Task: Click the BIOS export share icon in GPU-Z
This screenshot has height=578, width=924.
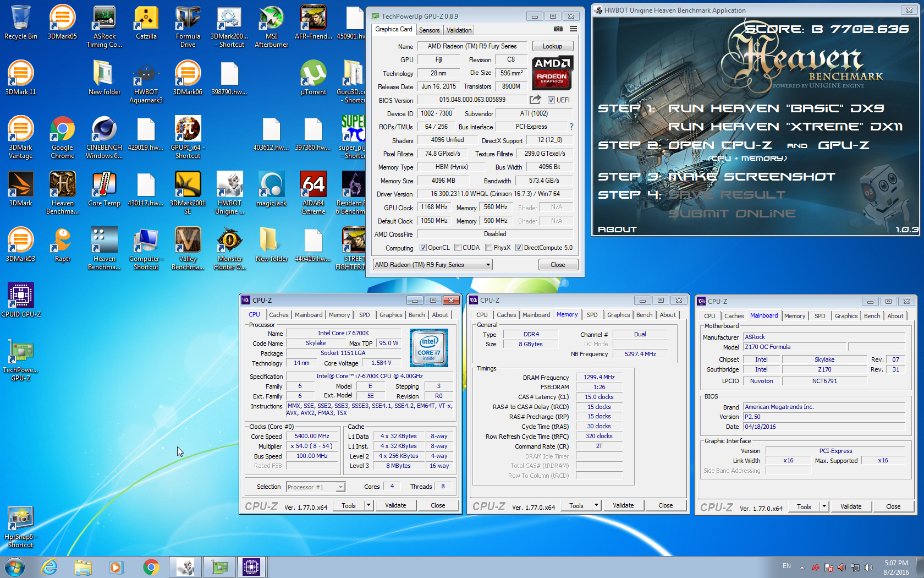Action: pyautogui.click(x=535, y=100)
